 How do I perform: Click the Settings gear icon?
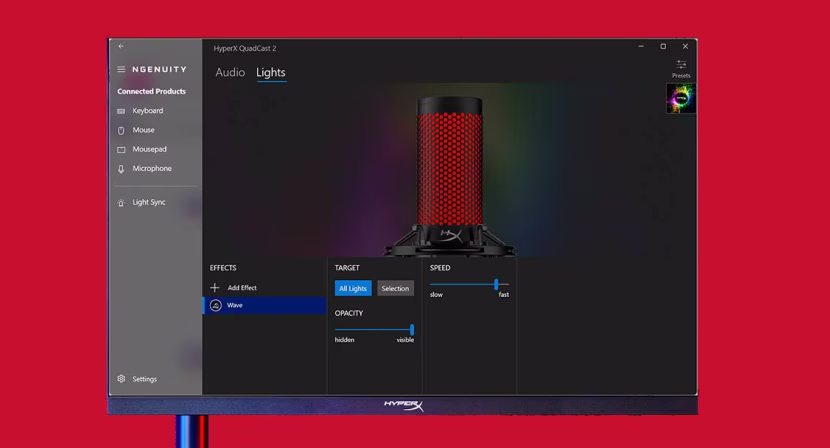[x=121, y=379]
